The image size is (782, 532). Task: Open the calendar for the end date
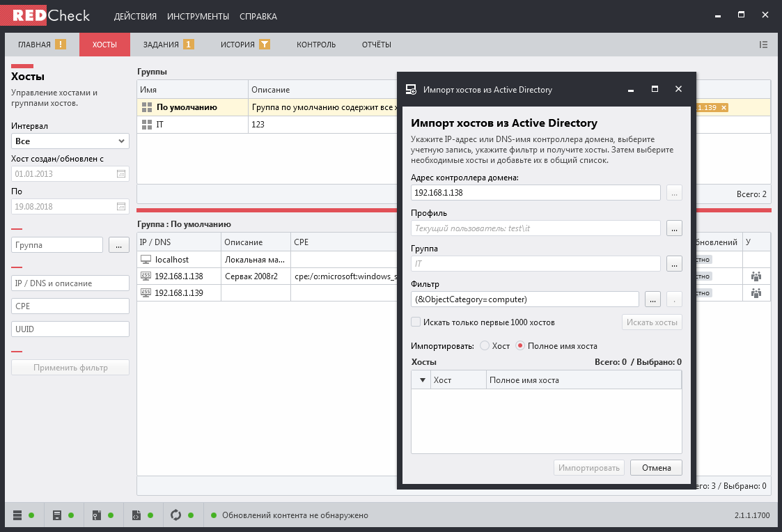coord(121,207)
